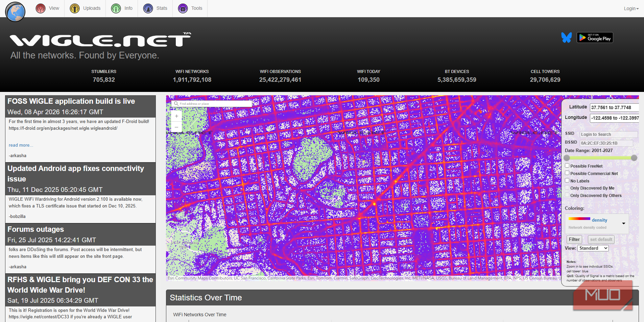Click the yellow Uploads arrow icon
This screenshot has width=644, height=322.
coord(75,8)
